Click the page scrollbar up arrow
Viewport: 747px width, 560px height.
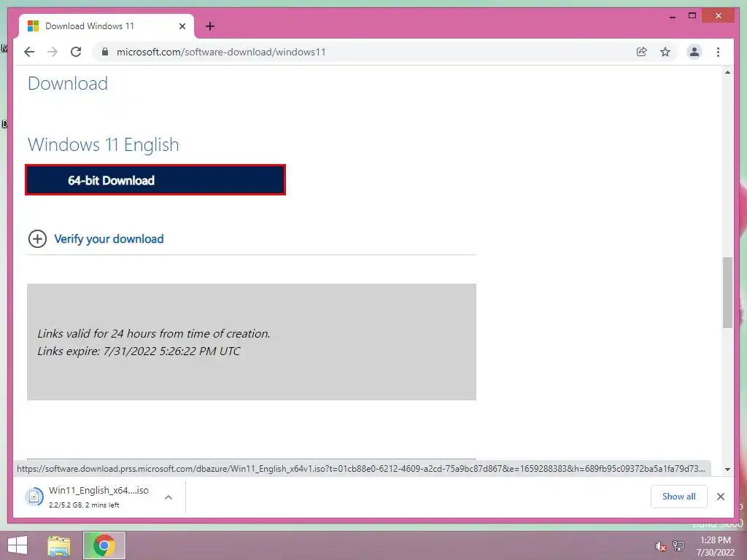pos(727,72)
